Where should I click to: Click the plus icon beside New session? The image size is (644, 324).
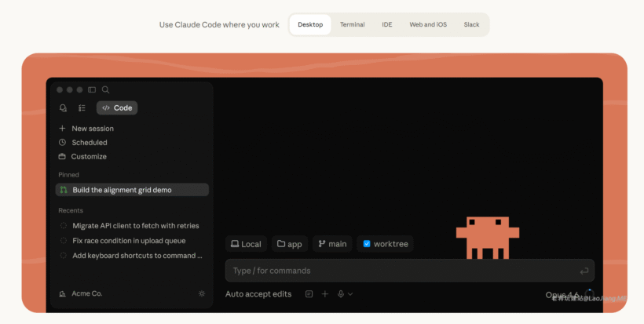point(62,129)
